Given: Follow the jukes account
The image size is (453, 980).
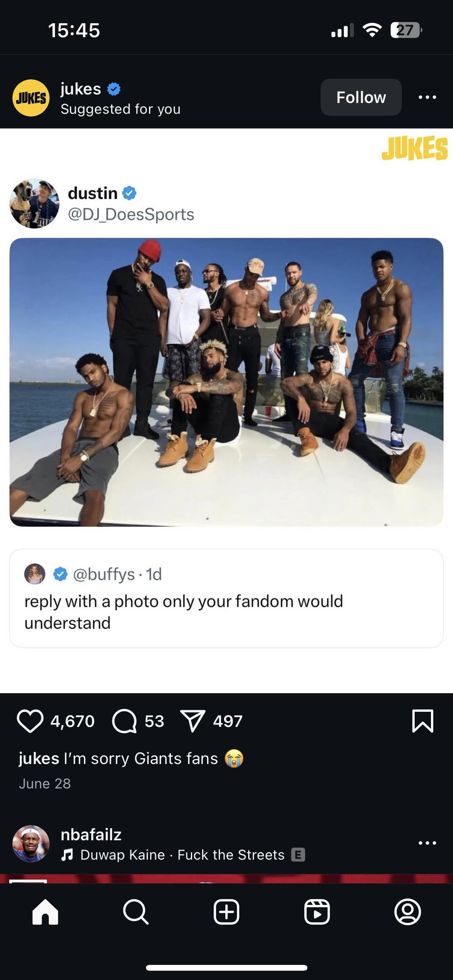Looking at the screenshot, I should coord(361,97).
